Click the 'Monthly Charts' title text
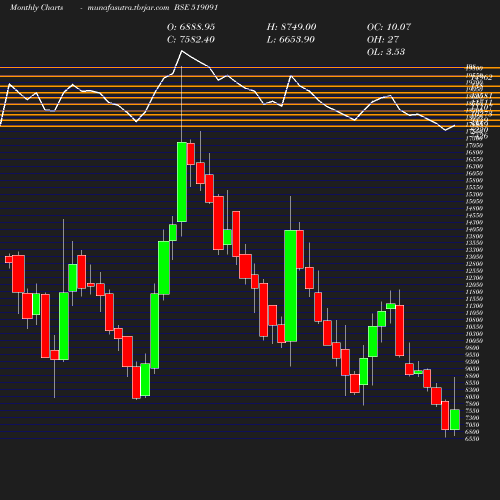500x500 pixels. click(36, 8)
